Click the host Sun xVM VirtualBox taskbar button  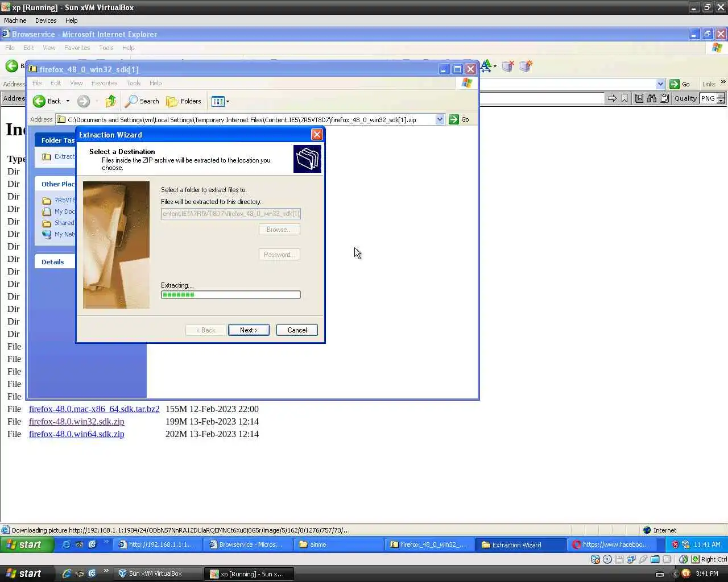tap(159, 573)
